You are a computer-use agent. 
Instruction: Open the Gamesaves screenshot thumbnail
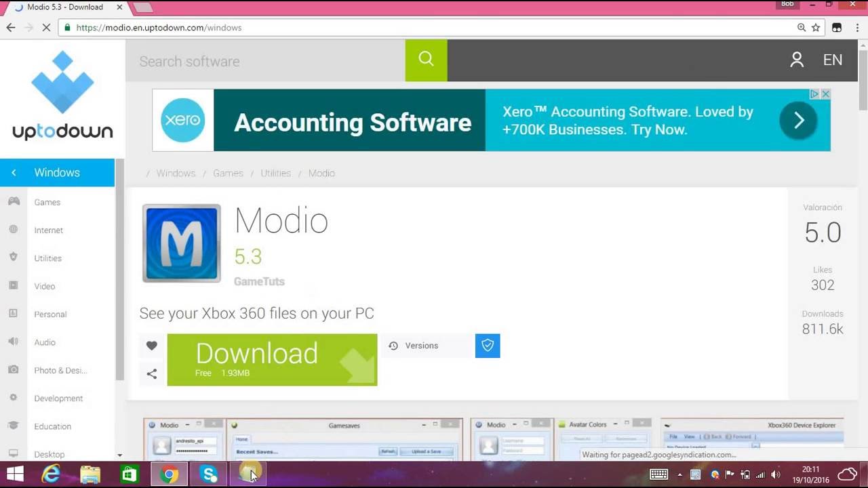tap(344, 440)
